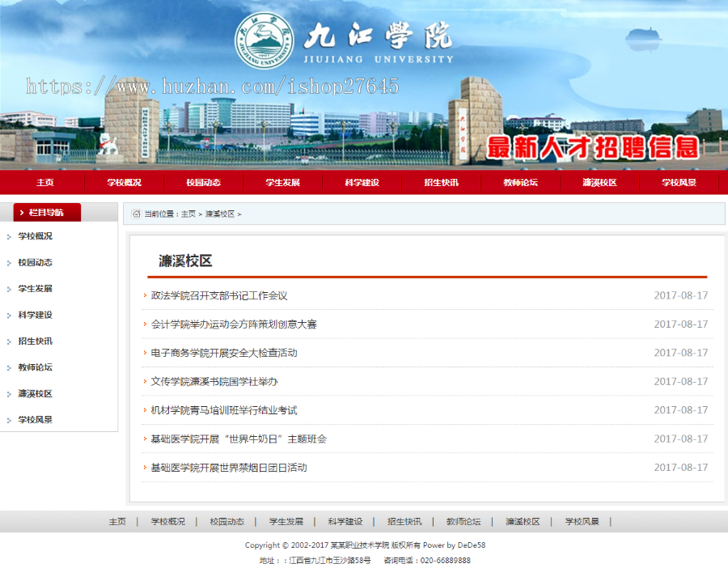Click date 2017-08-17 of 政法学院 article row
Viewport: 728px width, 585px height.
680,295
